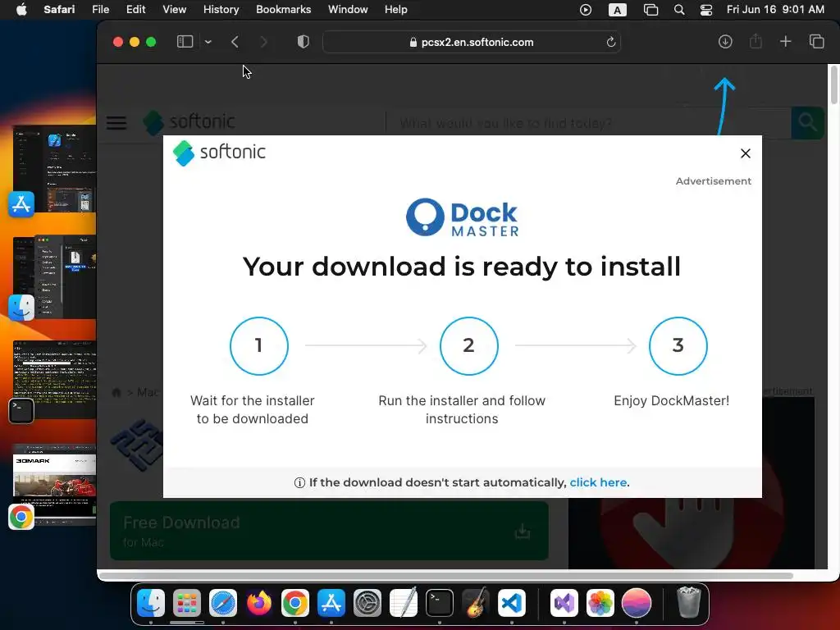Screen dimensions: 840x630
Task: Open Photos from the Dock
Action: coord(600,603)
